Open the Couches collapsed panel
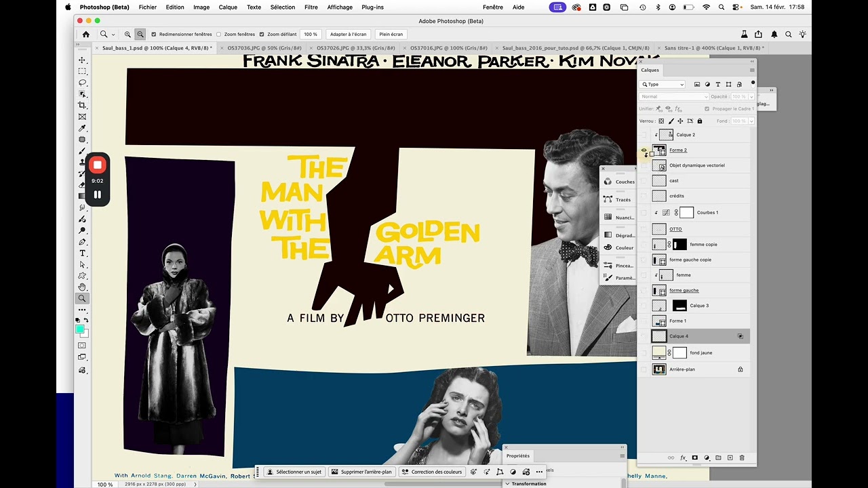 coord(618,182)
